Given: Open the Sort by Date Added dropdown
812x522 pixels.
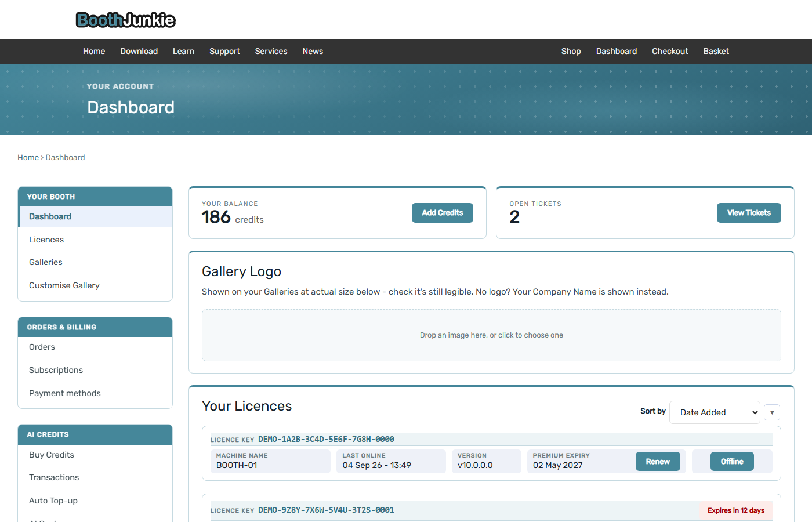Looking at the screenshot, I should click(715, 412).
